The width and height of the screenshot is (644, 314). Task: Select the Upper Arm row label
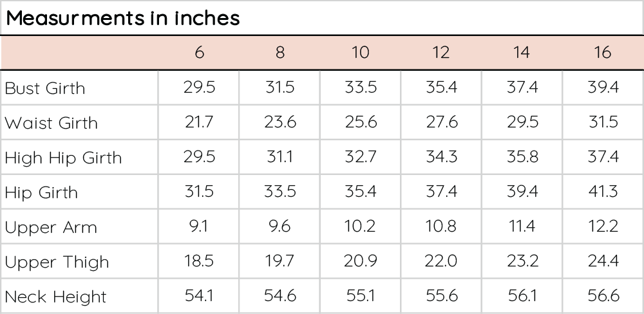pos(51,227)
